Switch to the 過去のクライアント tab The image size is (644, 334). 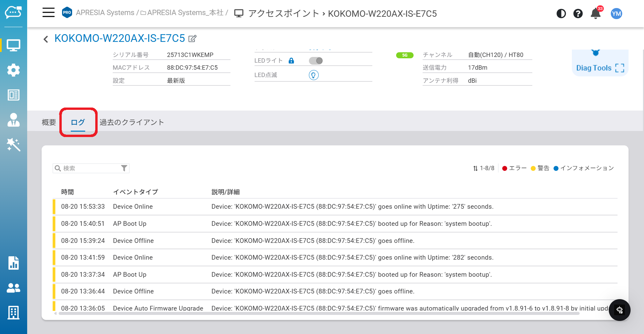coord(131,122)
